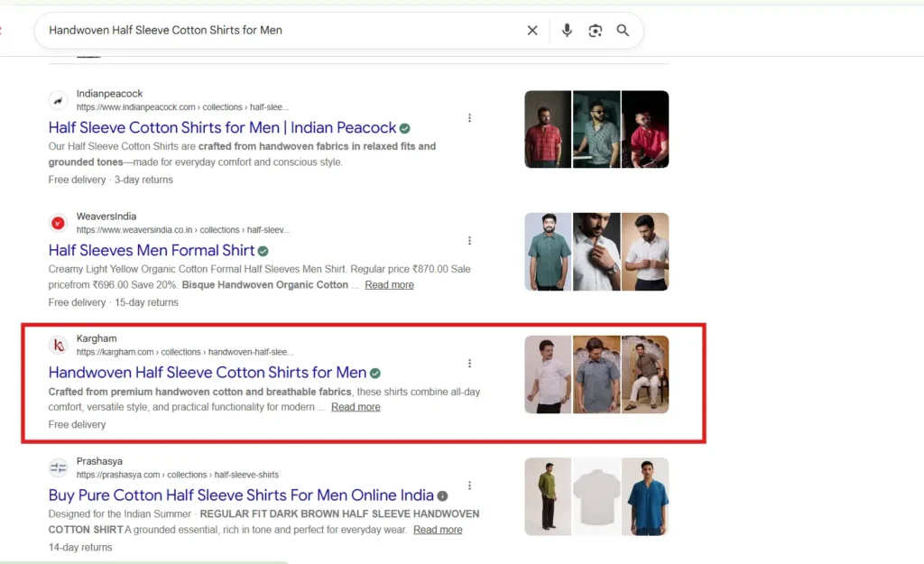Open Prashasya blue shirt thumbnail
This screenshot has width=924, height=564.
[645, 497]
